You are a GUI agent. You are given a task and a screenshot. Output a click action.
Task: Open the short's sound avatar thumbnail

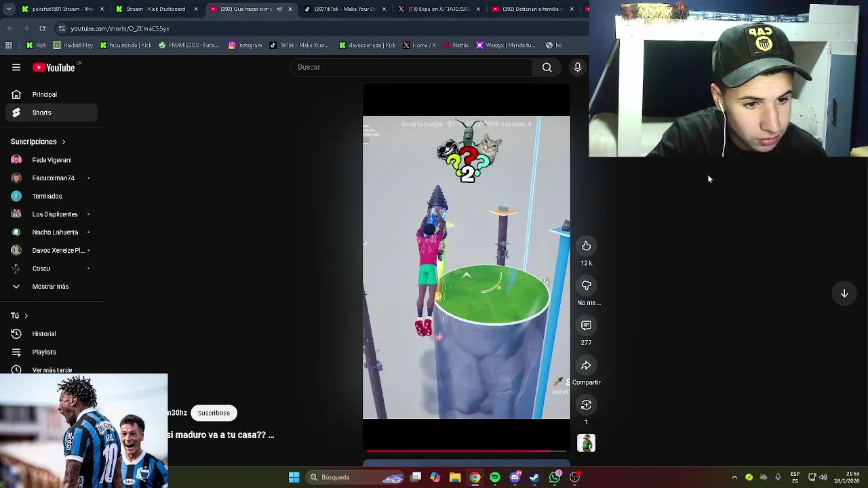[587, 443]
